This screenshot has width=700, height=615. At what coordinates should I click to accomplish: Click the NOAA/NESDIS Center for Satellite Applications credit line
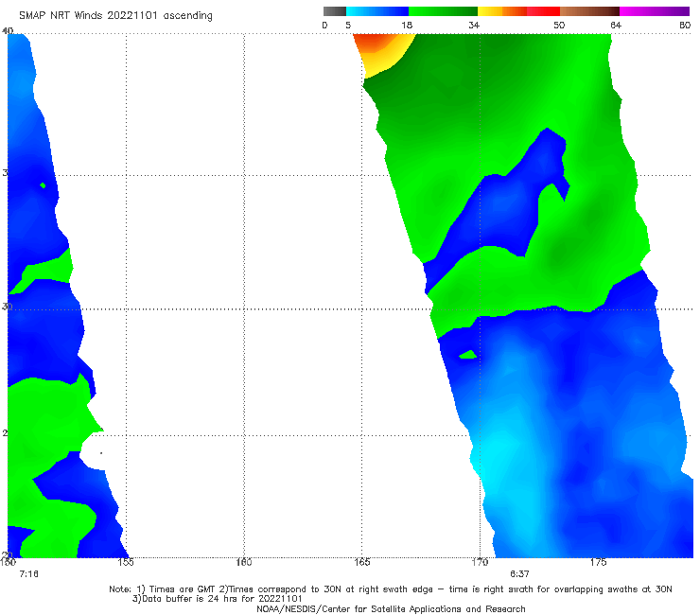(x=391, y=609)
